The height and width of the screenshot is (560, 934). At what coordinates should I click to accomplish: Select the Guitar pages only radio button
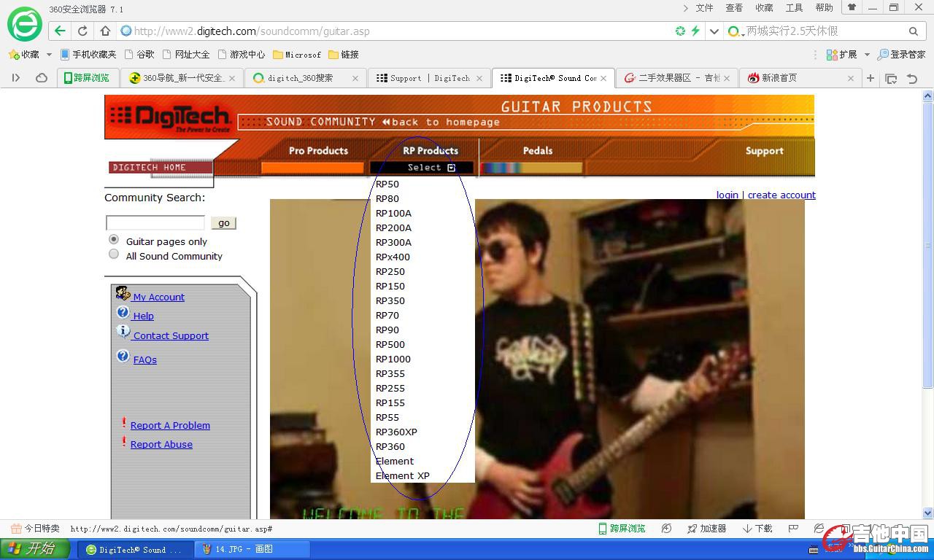point(114,240)
